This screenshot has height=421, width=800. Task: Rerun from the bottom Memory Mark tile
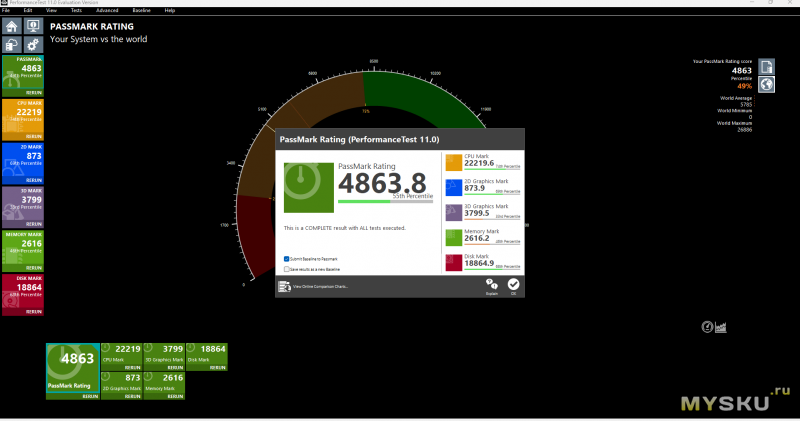point(175,396)
